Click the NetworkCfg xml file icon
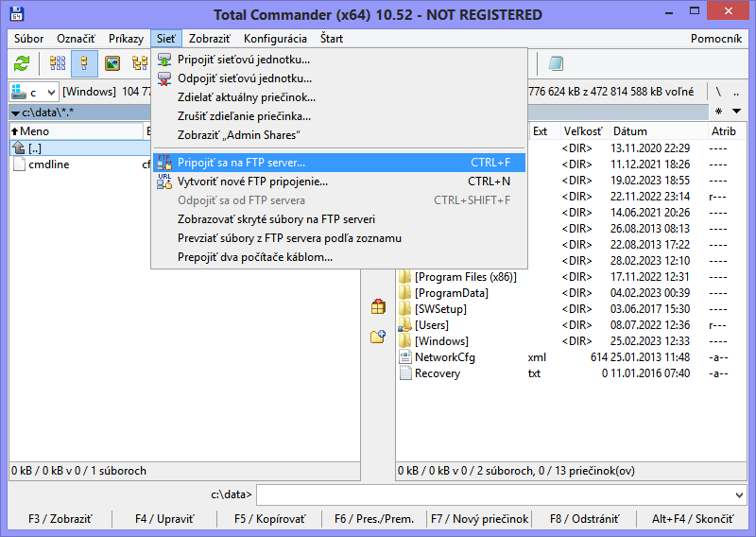The image size is (756, 537). [404, 357]
